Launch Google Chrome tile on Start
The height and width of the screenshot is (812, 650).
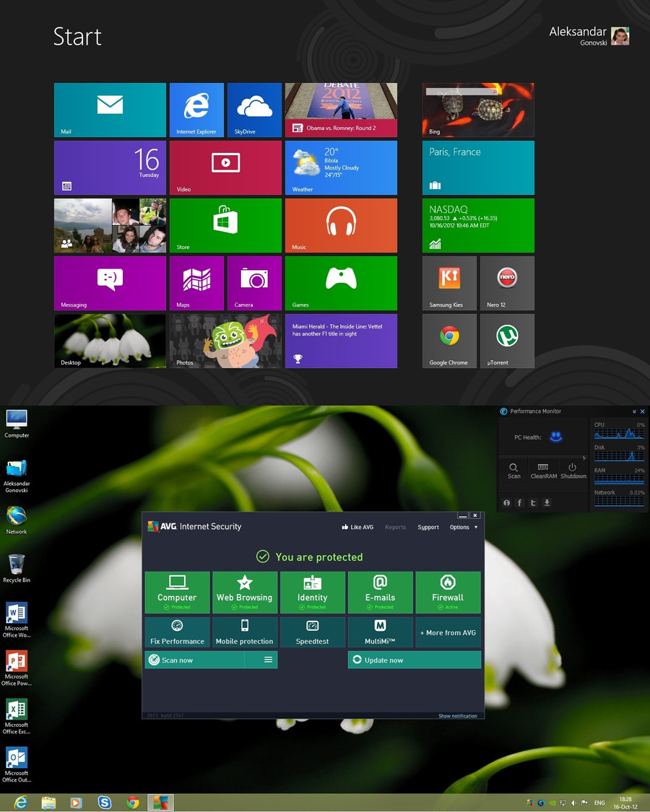click(449, 341)
